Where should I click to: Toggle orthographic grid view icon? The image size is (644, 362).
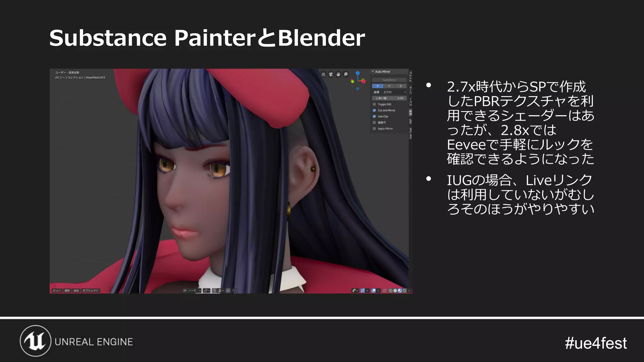tap(323, 74)
